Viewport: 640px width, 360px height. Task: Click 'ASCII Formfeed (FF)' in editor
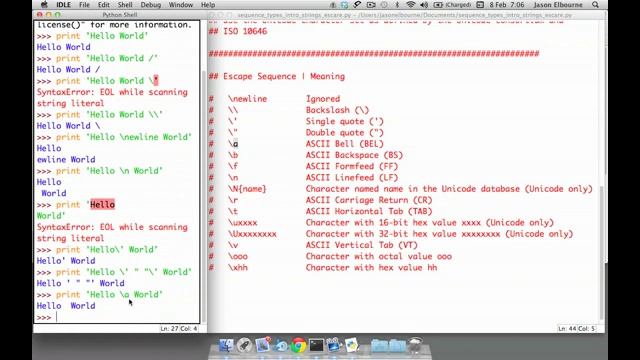click(x=352, y=166)
